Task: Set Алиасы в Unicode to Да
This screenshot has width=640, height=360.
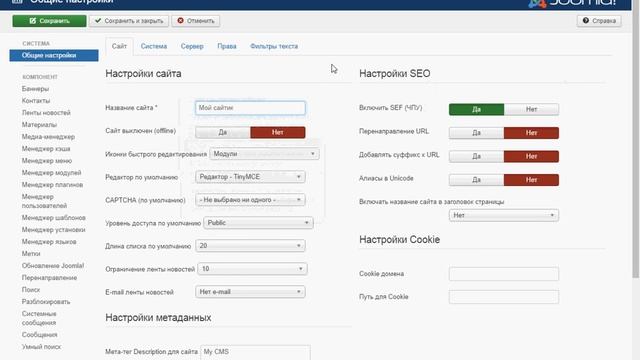Action: [476, 180]
